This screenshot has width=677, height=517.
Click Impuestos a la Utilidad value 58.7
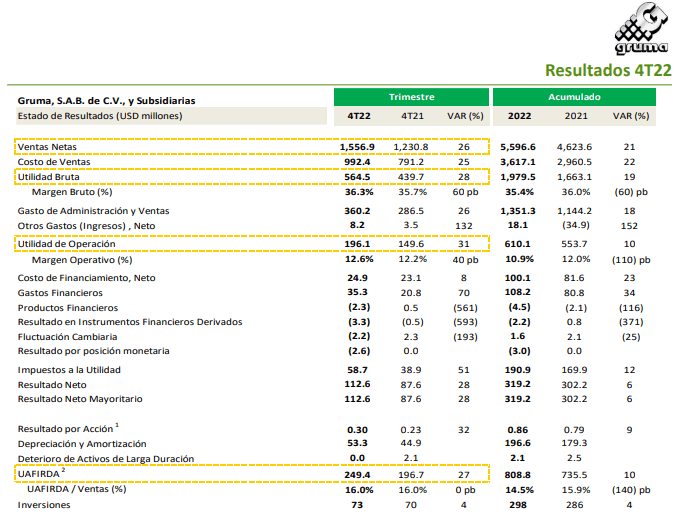pyautogui.click(x=357, y=370)
